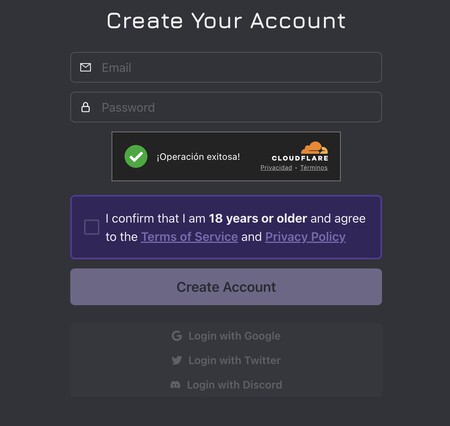Open the Privacy Policy link
The image size is (450, 426).
(x=305, y=237)
